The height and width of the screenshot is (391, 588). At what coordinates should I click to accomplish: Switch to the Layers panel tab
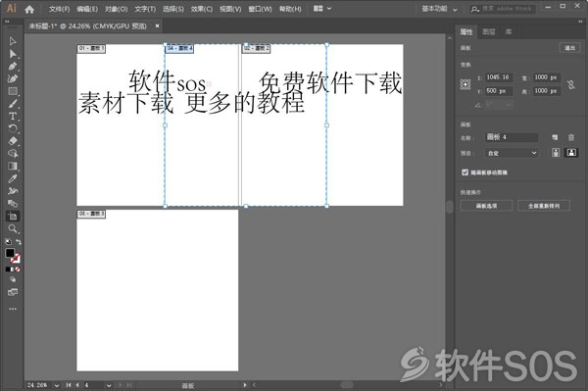pos(489,32)
